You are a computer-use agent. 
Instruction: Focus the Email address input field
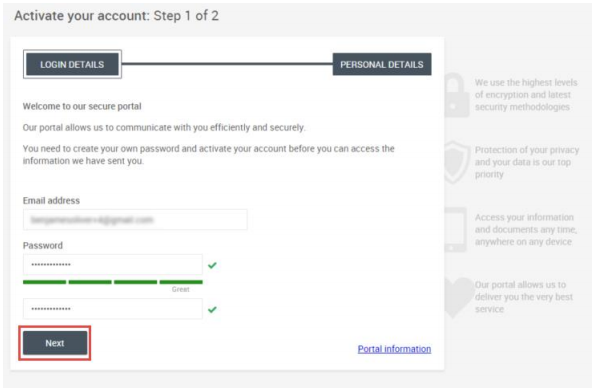coord(135,220)
